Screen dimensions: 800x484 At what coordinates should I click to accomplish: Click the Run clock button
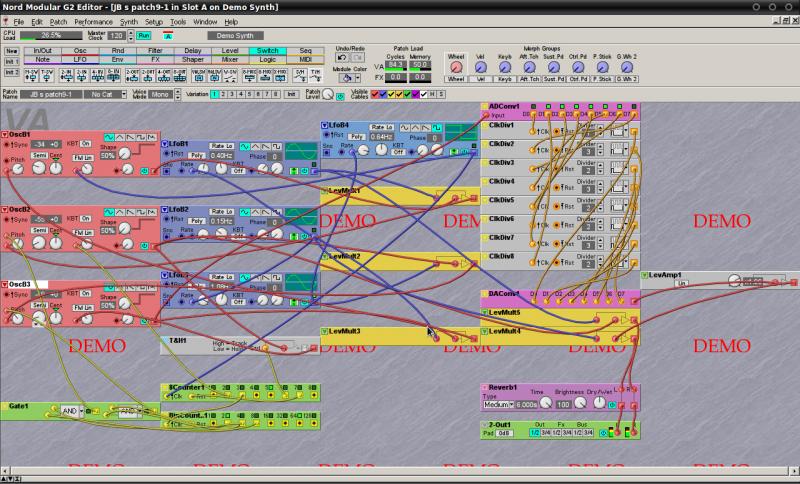(x=144, y=36)
